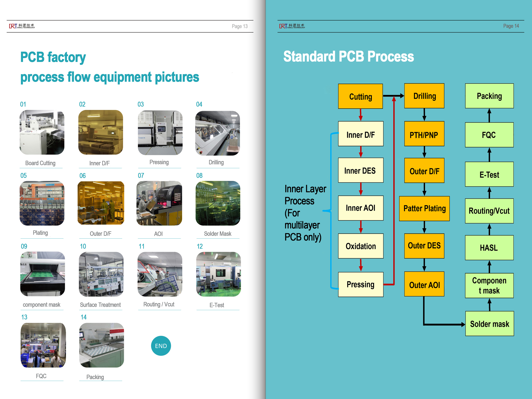Click the Croll Technology logo on Page 13
The image size is (532, 399).
point(22,26)
